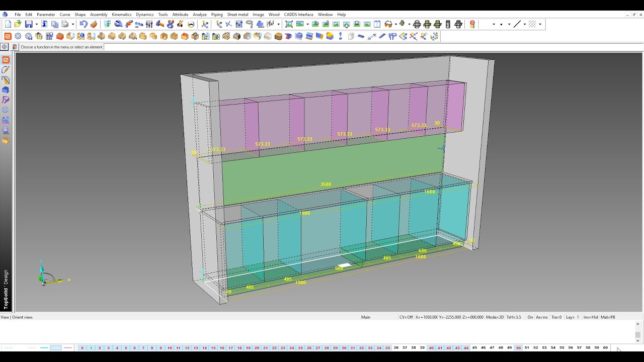Image resolution: width=644 pixels, height=362 pixels.
Task: Click the orange Sketch context icon on the left sidebar
Action: (6, 60)
